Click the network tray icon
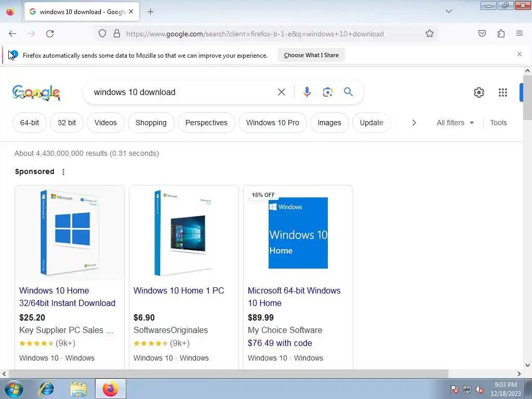Image resolution: width=532 pixels, height=399 pixels. point(467,389)
